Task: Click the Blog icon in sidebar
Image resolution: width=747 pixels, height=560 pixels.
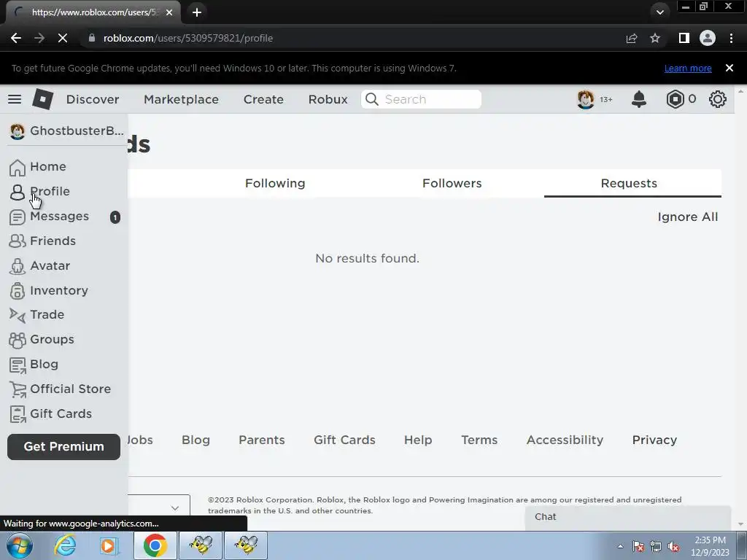Action: click(x=18, y=365)
